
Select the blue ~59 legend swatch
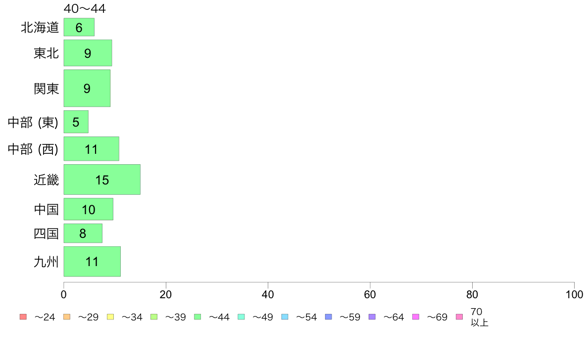tap(329, 317)
